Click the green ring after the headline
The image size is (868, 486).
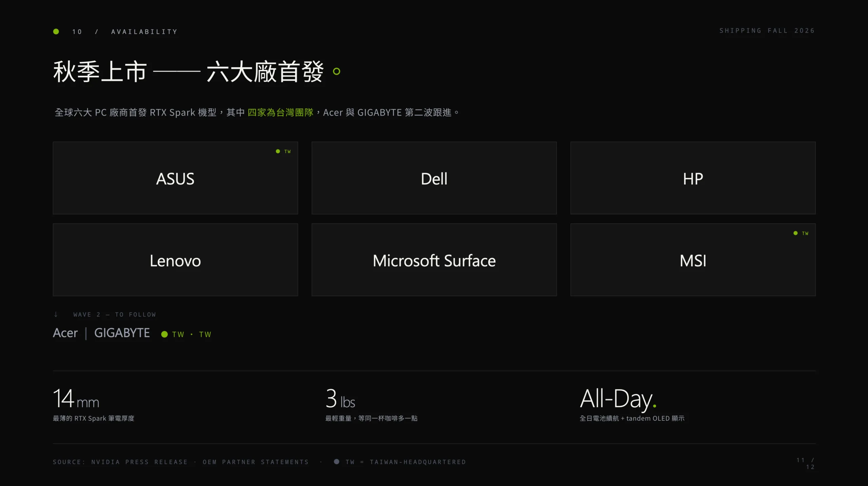click(x=336, y=71)
